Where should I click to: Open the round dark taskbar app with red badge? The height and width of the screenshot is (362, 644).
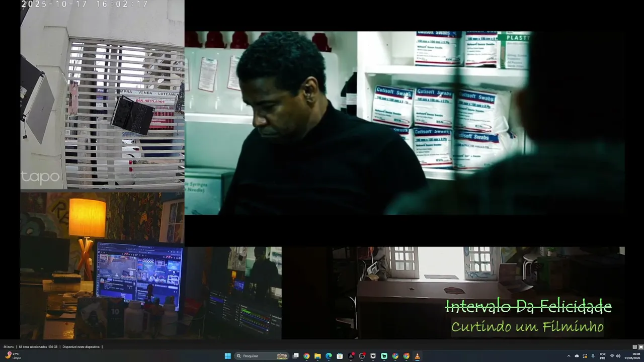(x=362, y=356)
